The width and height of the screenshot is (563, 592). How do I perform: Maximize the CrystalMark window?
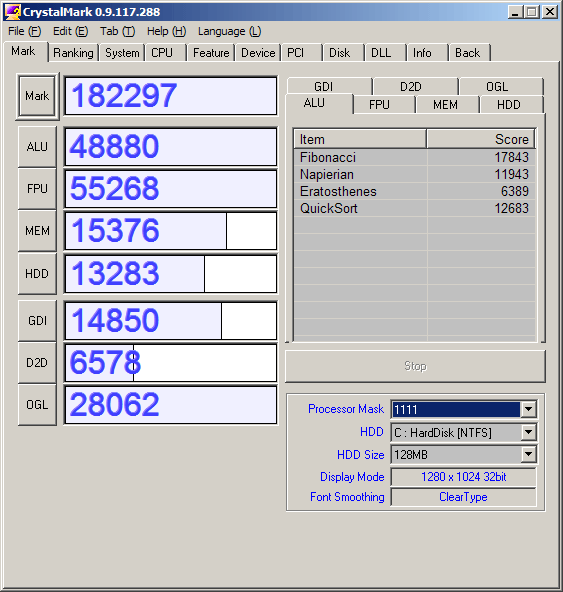531,12
